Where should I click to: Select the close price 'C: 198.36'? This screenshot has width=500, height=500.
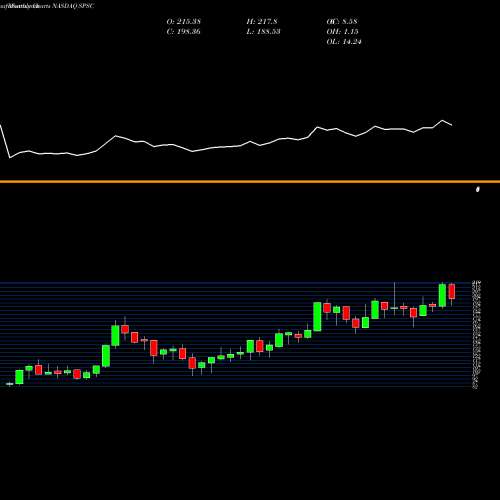183,32
